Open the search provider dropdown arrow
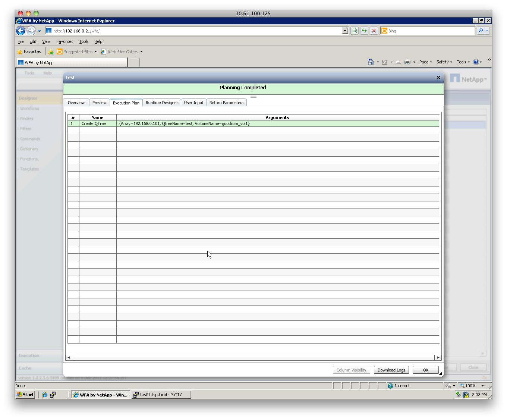This screenshot has height=420, width=507. (x=487, y=31)
